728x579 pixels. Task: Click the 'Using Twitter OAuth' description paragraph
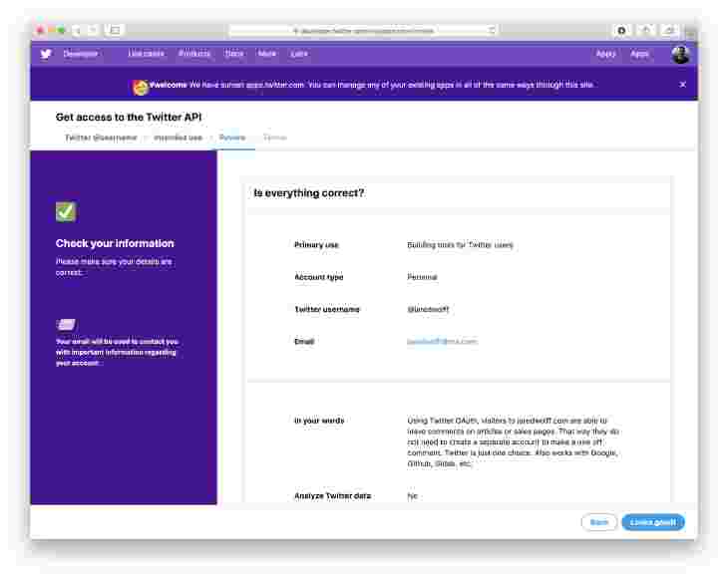513,442
